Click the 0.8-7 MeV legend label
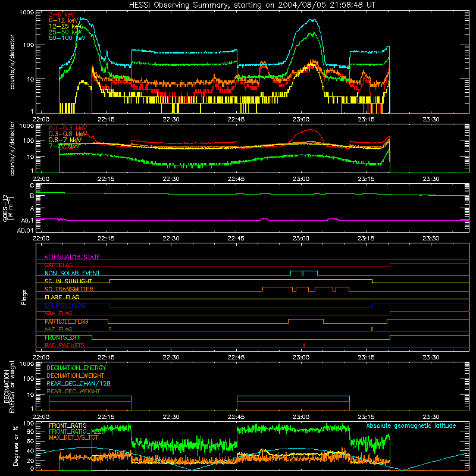 click(65, 140)
